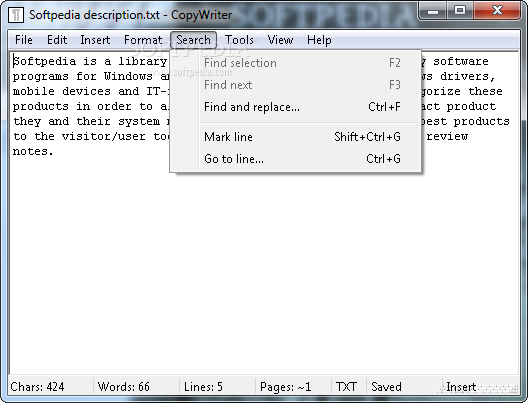Open the Insert menu
This screenshot has width=528, height=403.
[x=95, y=40]
